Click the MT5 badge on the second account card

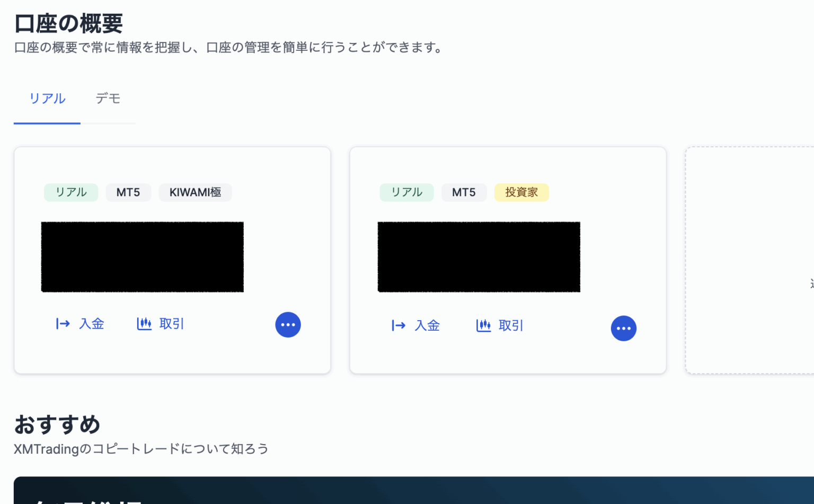click(x=464, y=192)
